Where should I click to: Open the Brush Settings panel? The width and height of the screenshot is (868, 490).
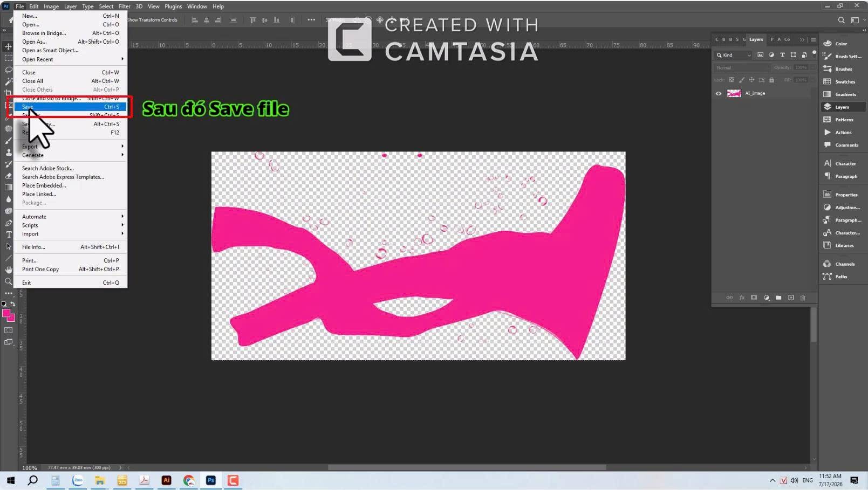(844, 56)
